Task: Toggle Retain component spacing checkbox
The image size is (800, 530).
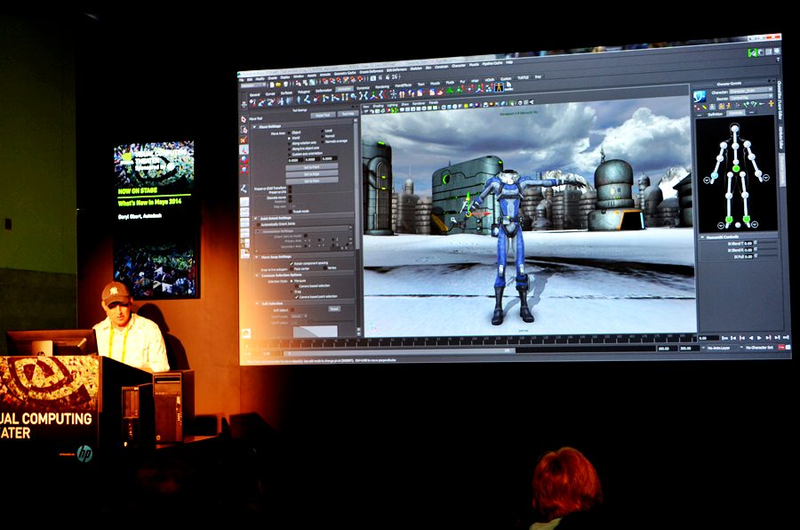Action: pos(291,263)
